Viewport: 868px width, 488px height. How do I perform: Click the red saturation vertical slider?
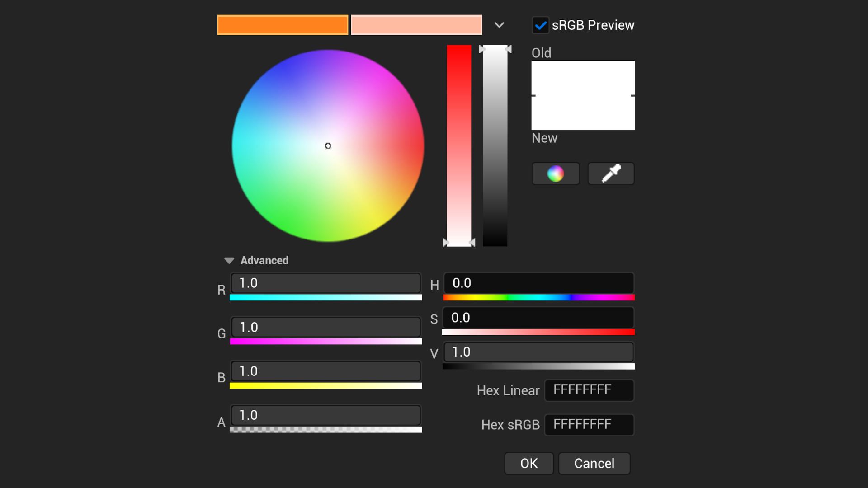(x=459, y=145)
